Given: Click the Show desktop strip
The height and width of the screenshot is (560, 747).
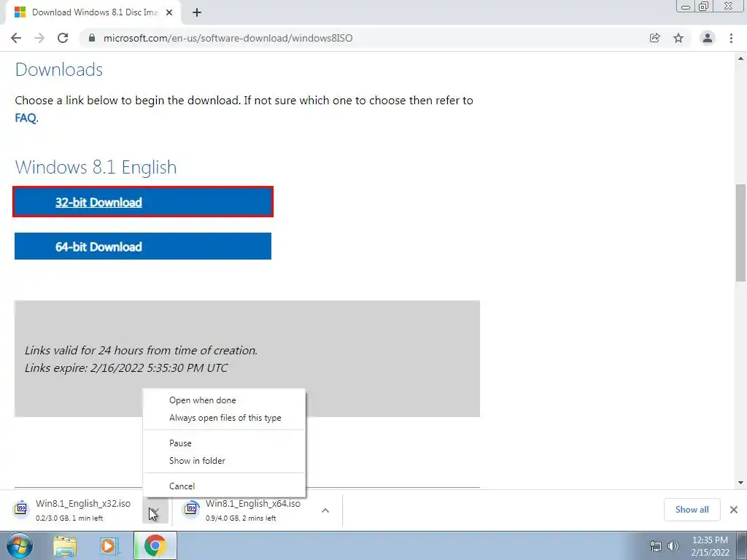Looking at the screenshot, I should [742, 546].
